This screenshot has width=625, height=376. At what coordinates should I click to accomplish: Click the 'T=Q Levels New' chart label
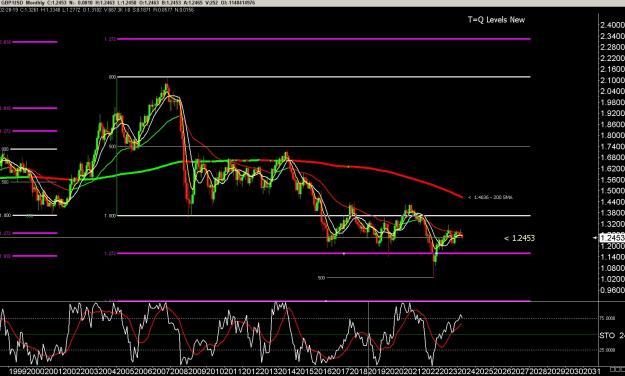(496, 20)
